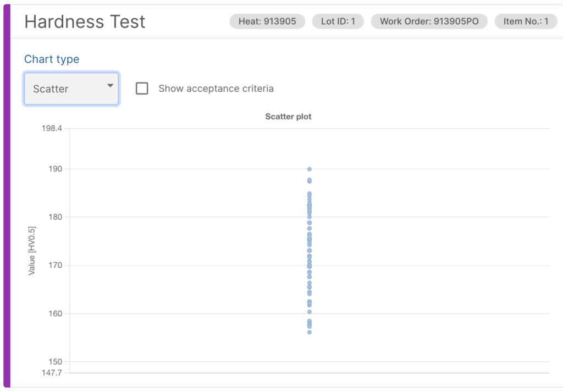Click the Scatter plot chart title
The height and width of the screenshot is (392, 563).
click(288, 117)
